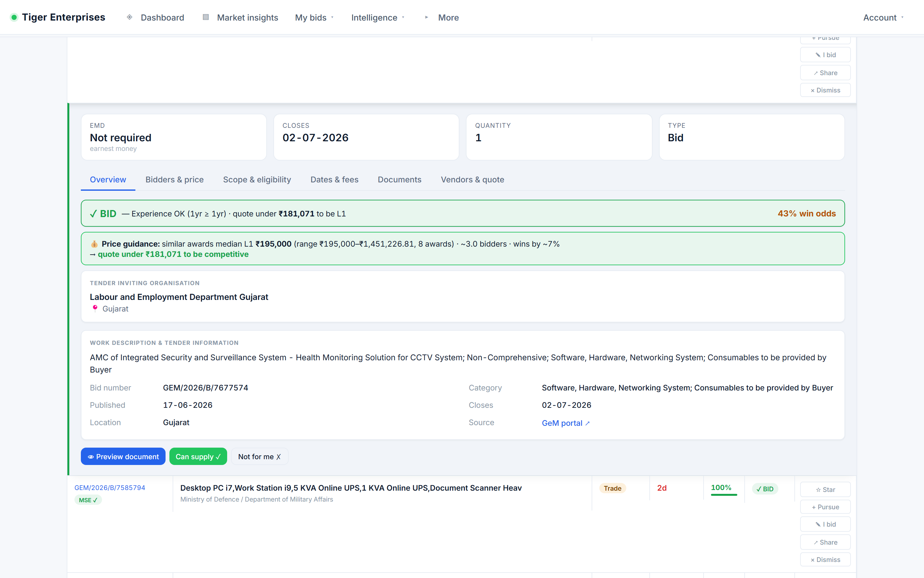Click Labour and Employment Department Gujarat
This screenshot has height=578, width=924.
coord(179,297)
